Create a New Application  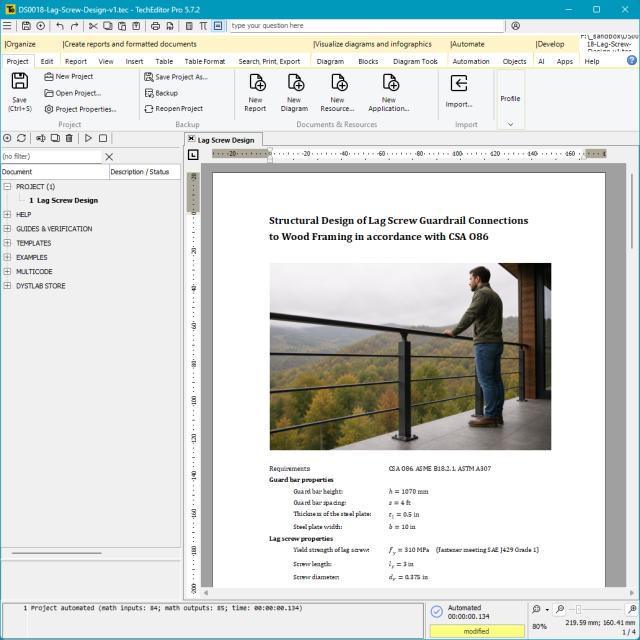(x=389, y=93)
